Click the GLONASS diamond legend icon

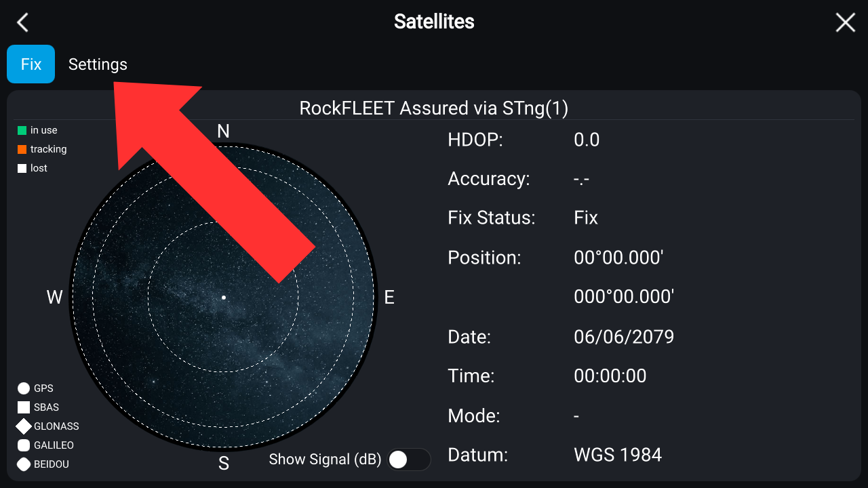click(24, 426)
